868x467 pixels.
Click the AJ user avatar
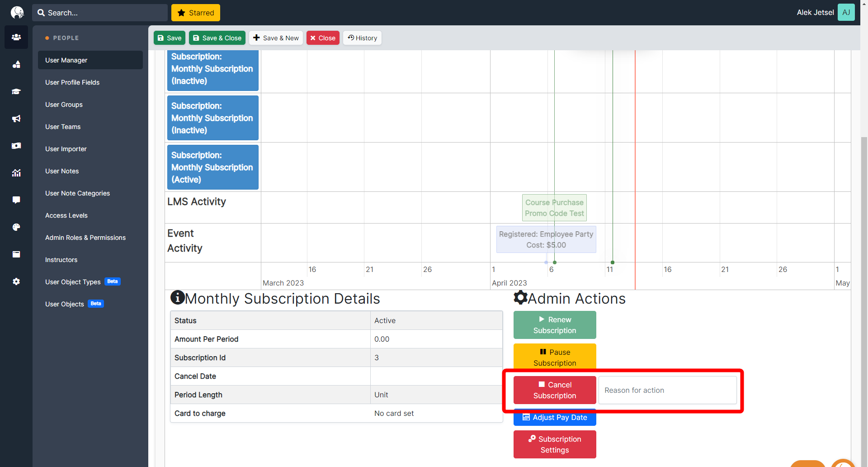(846, 12)
